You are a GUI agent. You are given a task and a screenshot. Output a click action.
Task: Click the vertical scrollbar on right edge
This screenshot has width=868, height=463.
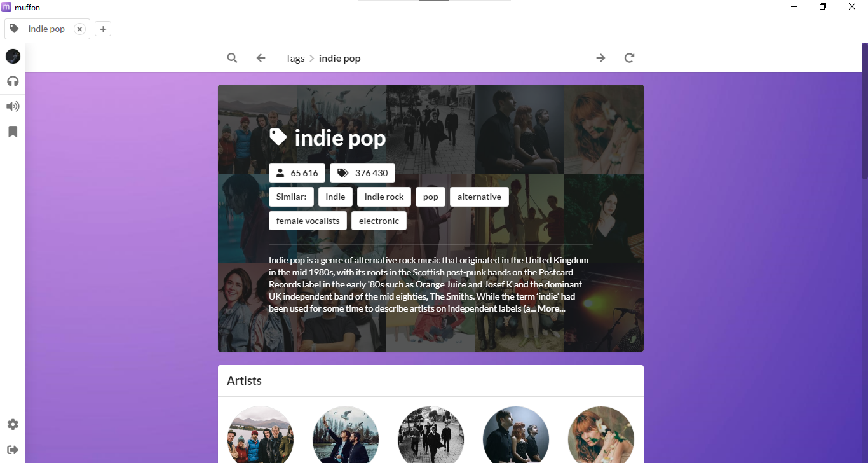(864, 108)
